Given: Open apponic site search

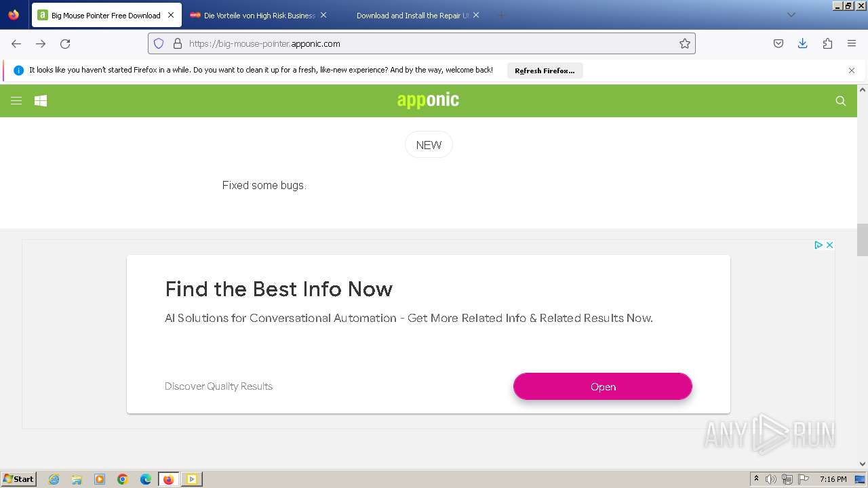Looking at the screenshot, I should point(841,101).
